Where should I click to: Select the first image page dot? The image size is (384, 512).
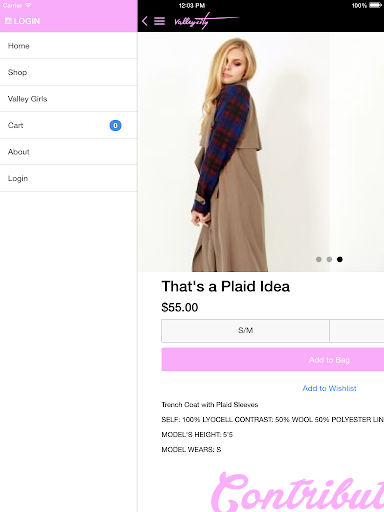(x=319, y=259)
